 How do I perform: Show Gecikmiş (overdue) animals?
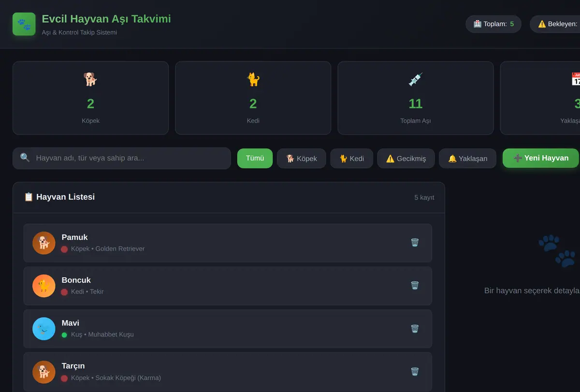[x=406, y=159]
